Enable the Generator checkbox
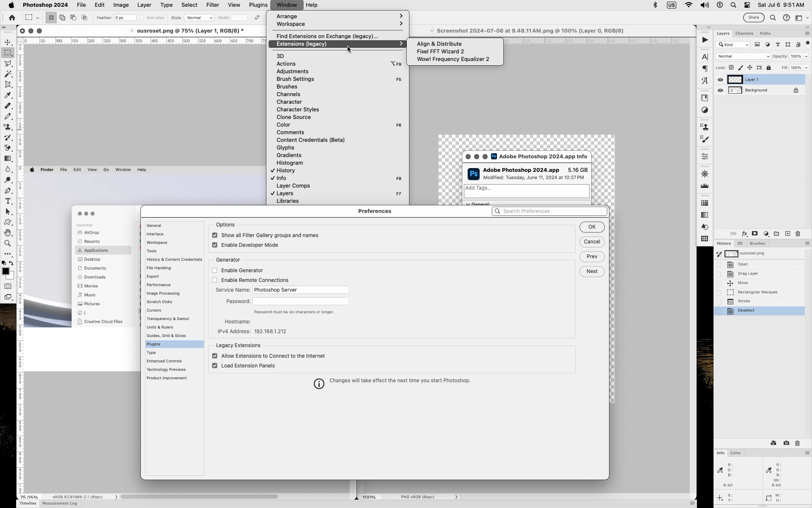The width and height of the screenshot is (812, 508). [215, 271]
